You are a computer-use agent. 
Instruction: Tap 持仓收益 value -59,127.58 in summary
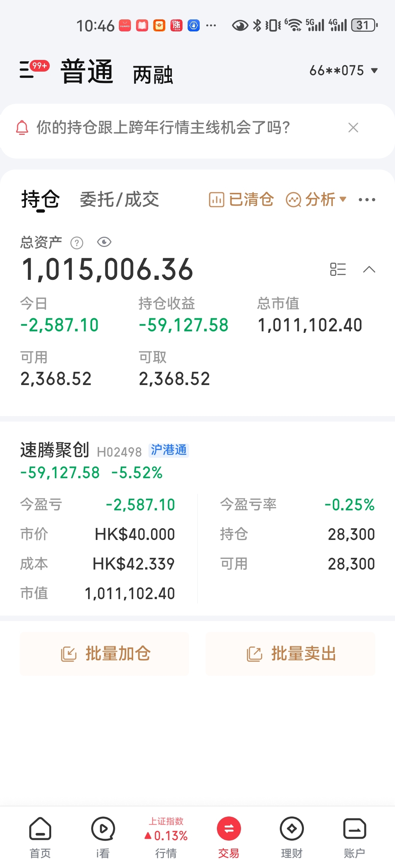[184, 325]
